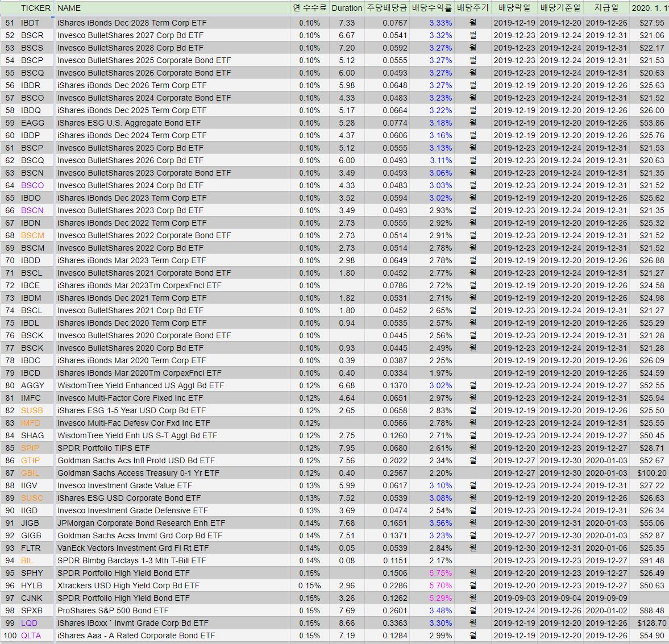669x644 pixels.
Task: Click the BSCR ticker cell
Action: [x=36, y=35]
